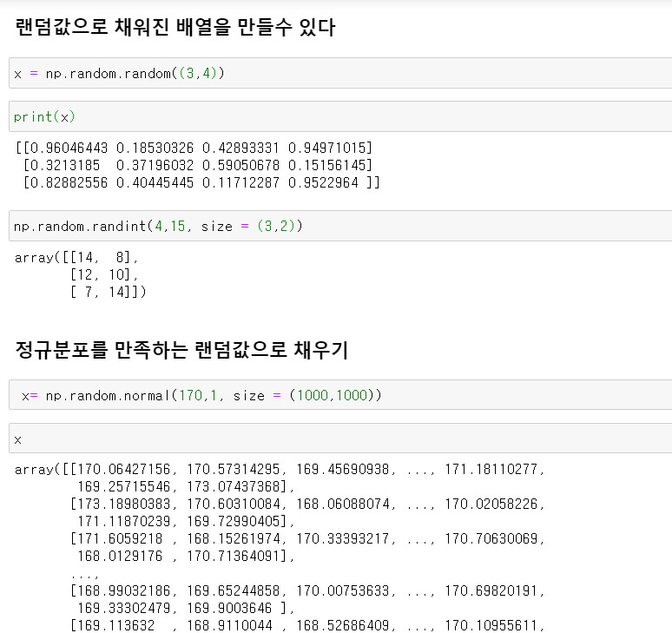Click the code cell containing only x
This screenshot has width=672, height=633.
340,438
